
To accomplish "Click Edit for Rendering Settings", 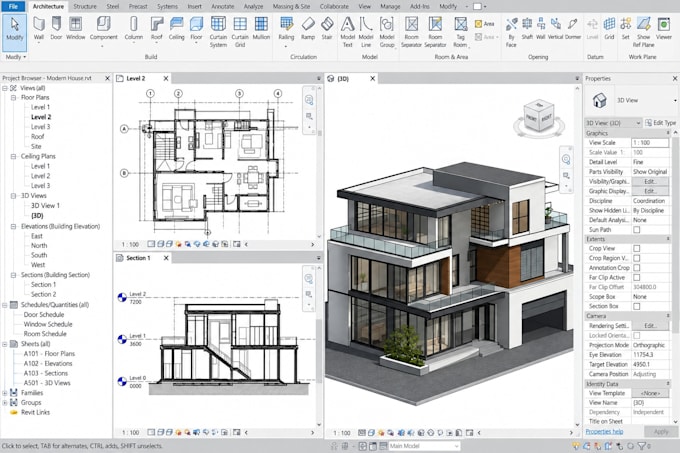I will point(650,326).
